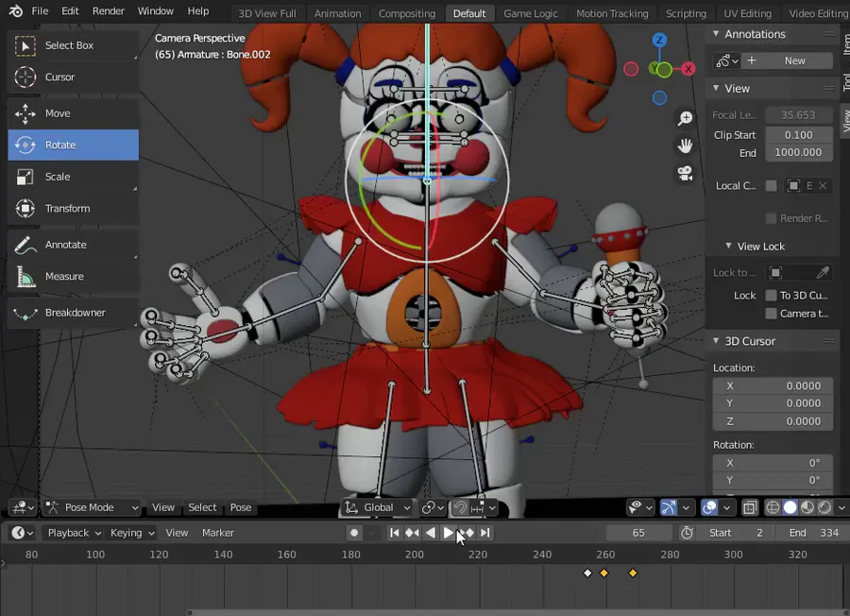Toggle X-ray display button
The height and width of the screenshot is (616, 850).
pyautogui.click(x=750, y=507)
